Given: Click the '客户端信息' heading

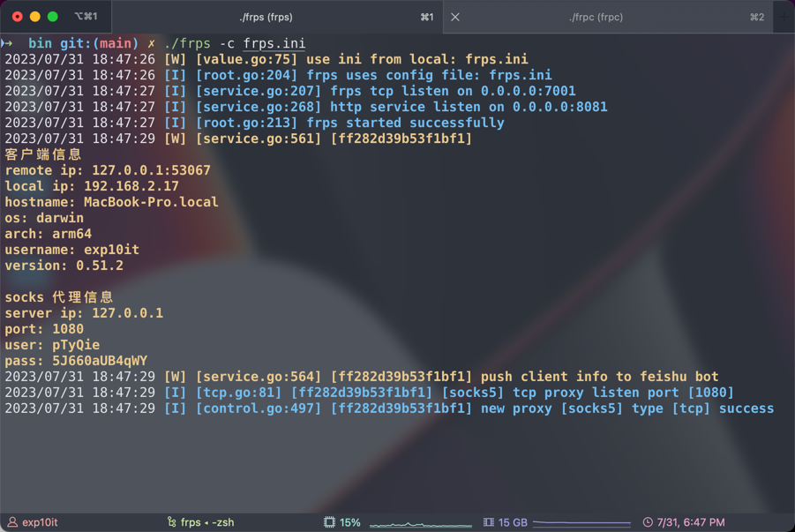Looking at the screenshot, I should click(x=43, y=154).
